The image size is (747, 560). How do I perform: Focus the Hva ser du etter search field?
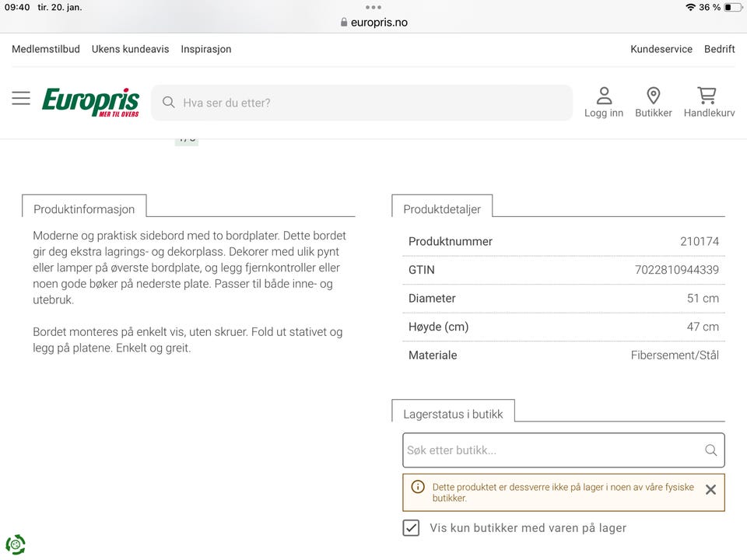point(362,103)
